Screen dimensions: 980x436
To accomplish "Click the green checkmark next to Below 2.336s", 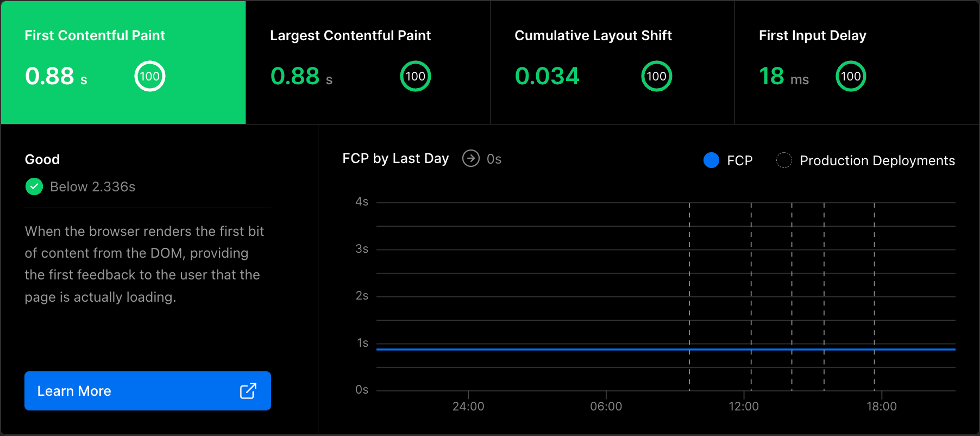I will [x=34, y=186].
